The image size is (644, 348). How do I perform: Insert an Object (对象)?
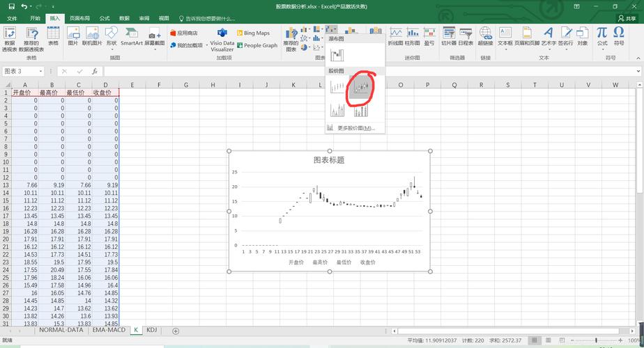583,36
